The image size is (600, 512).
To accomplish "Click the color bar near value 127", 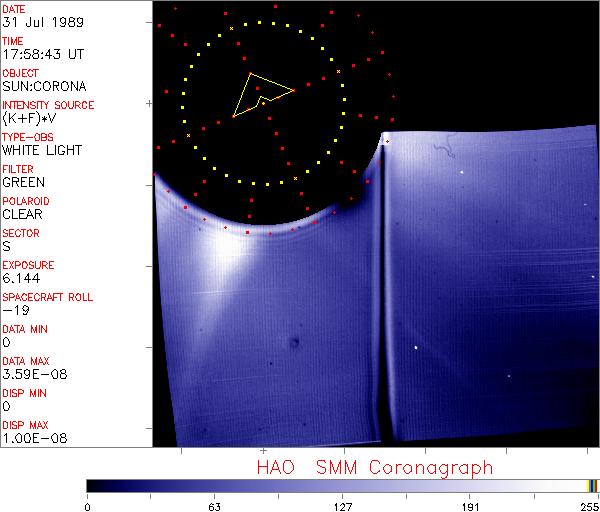I will pyautogui.click(x=342, y=485).
